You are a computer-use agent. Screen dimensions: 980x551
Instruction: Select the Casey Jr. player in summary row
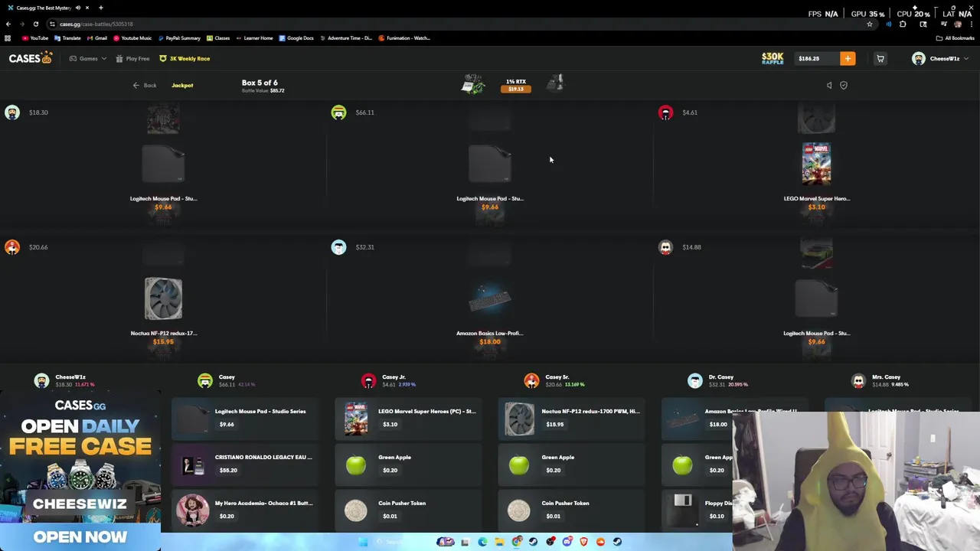[390, 380]
